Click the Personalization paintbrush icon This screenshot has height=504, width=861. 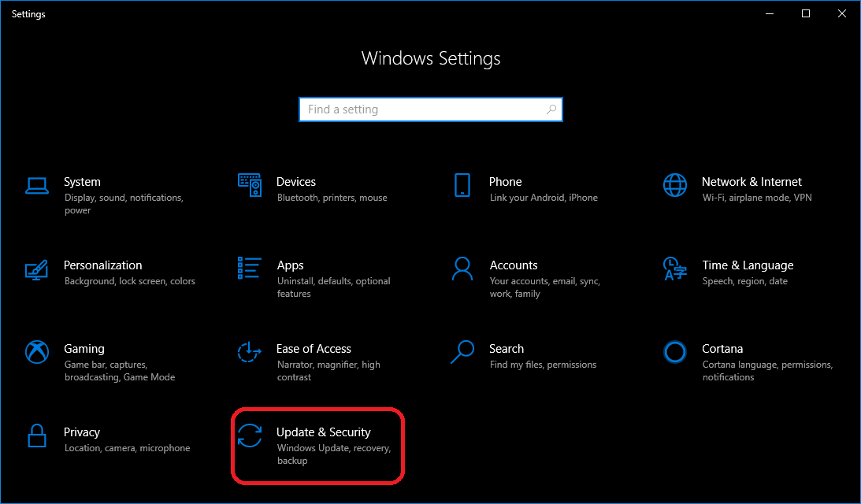coord(37,269)
